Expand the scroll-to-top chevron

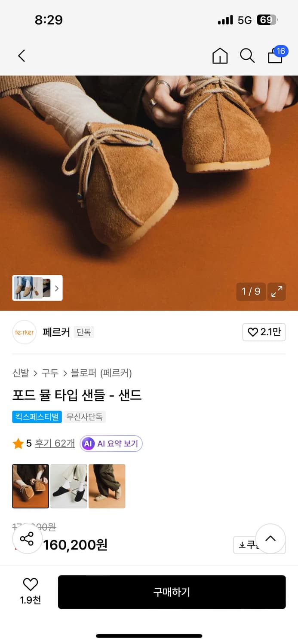point(271,539)
